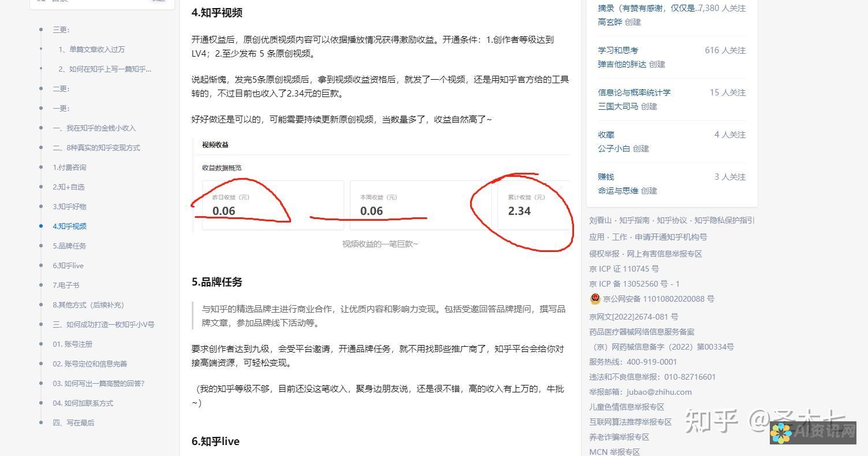This screenshot has width=868, height=456.
Task: Click 京网文[2022]2674-081 号 link
Action: coord(634,317)
